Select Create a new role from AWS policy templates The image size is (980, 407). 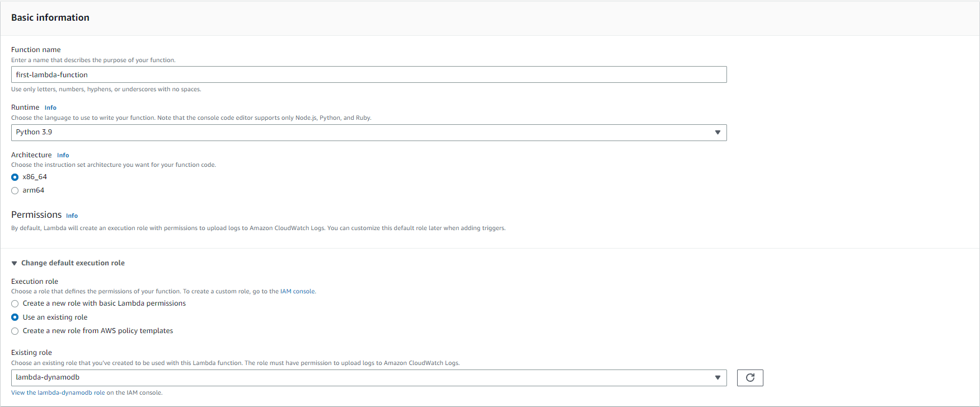click(x=15, y=331)
